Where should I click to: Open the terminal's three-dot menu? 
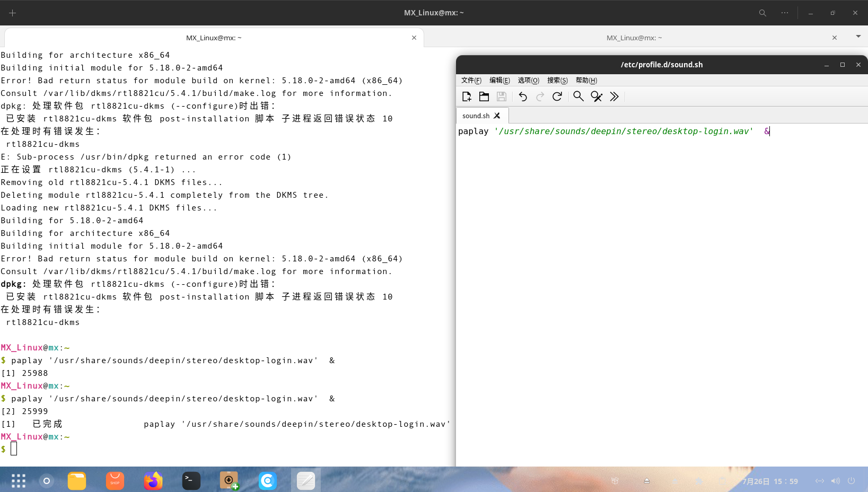point(785,13)
